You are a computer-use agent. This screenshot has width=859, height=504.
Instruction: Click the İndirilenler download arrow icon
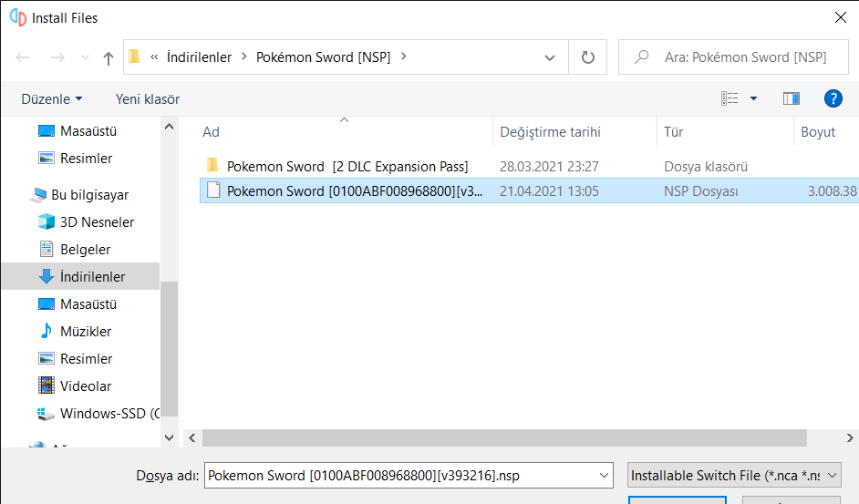[47, 276]
